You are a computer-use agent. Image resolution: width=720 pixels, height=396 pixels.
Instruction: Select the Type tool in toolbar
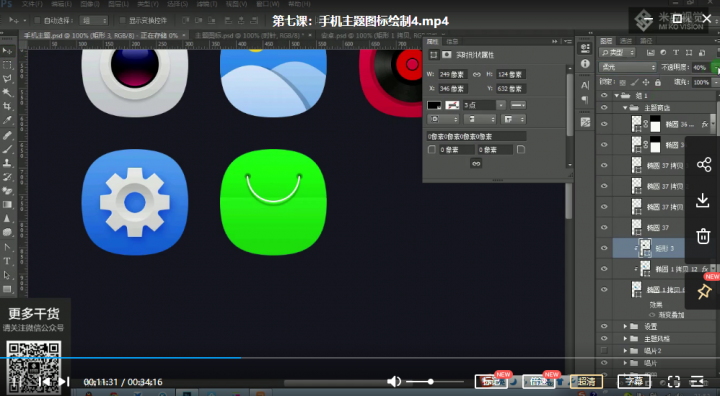pos(7,261)
